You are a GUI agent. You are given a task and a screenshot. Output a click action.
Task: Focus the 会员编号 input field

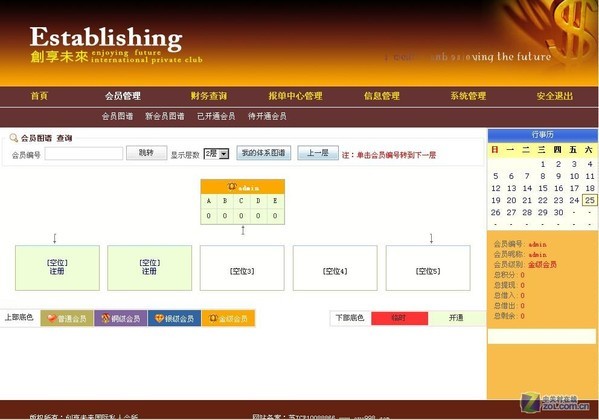84,154
